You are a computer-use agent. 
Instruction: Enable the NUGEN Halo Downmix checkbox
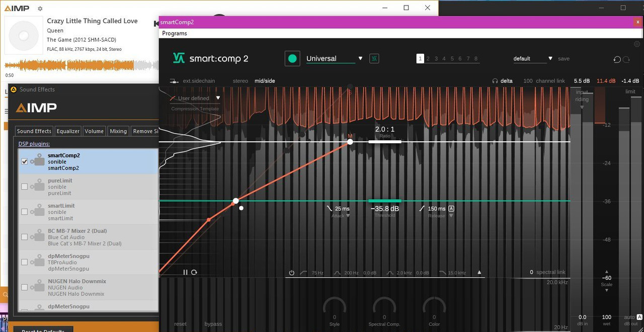(x=25, y=287)
